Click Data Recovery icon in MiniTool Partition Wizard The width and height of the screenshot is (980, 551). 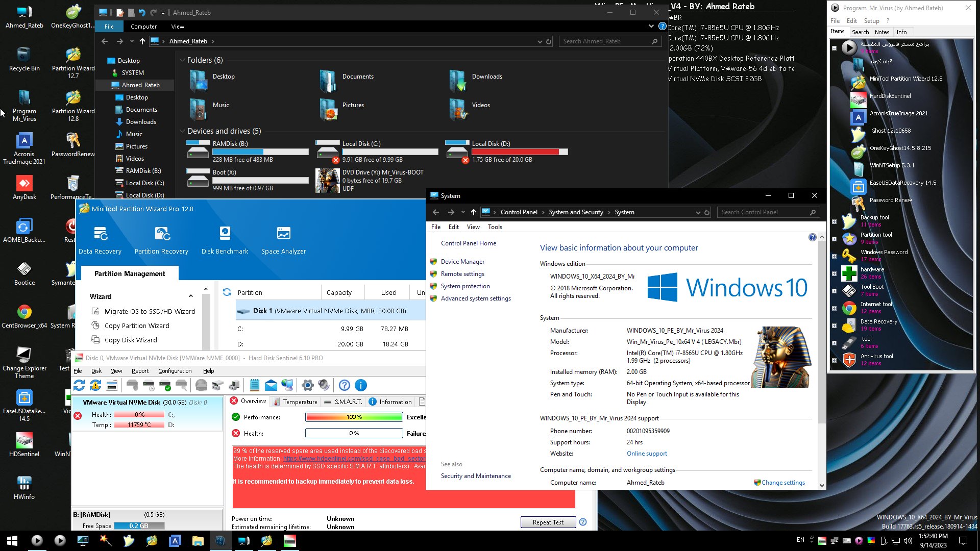pyautogui.click(x=100, y=234)
